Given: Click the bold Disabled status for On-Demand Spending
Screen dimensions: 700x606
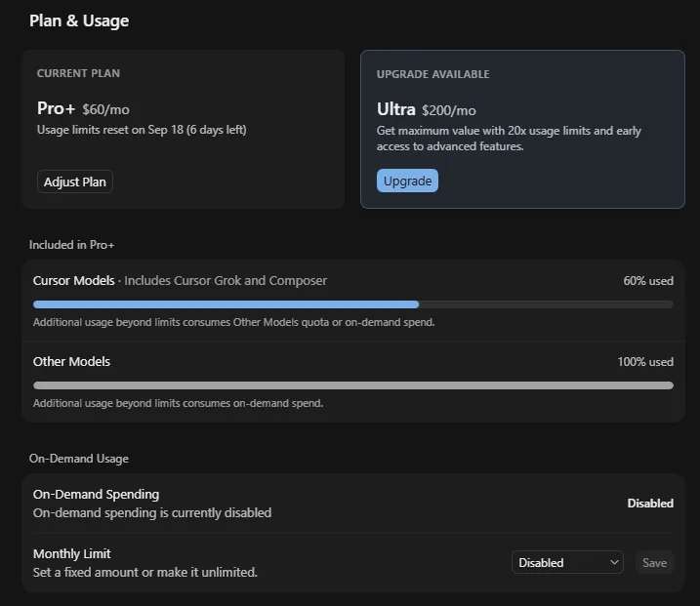Looking at the screenshot, I should (x=650, y=504).
